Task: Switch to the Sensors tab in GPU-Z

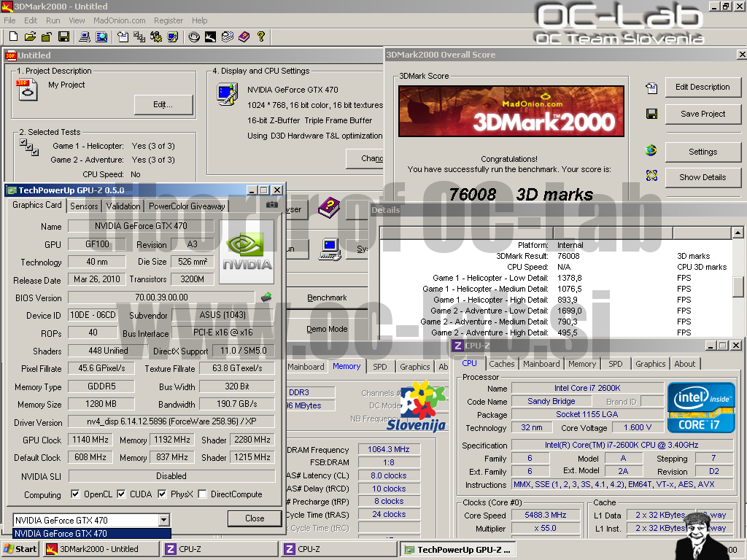Action: (84, 206)
